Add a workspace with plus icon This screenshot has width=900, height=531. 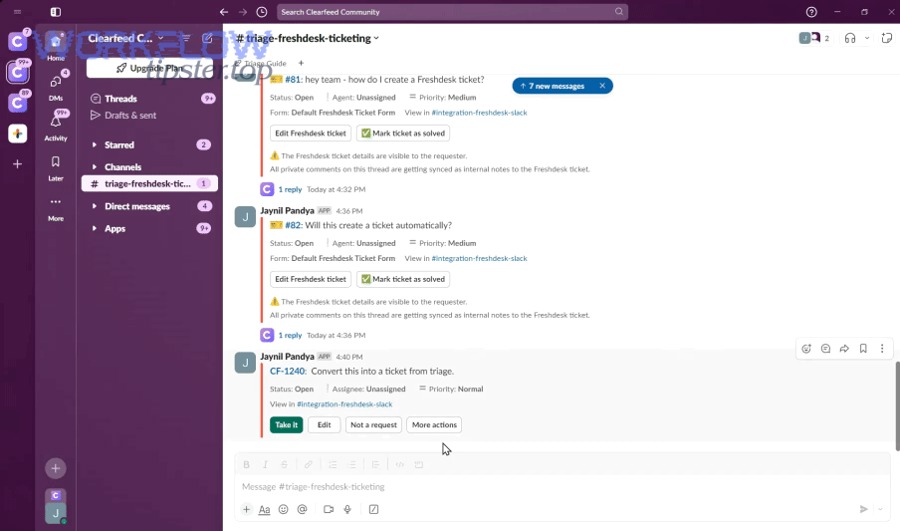click(x=18, y=164)
